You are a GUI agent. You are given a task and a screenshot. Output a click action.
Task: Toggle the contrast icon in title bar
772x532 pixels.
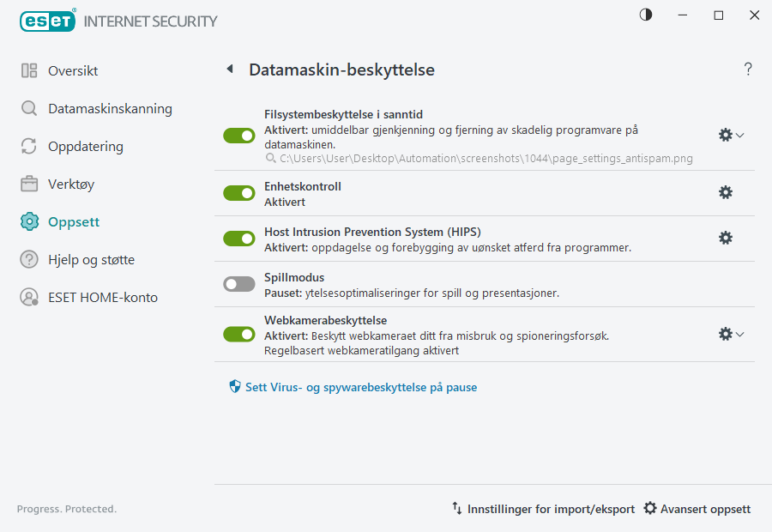coord(644,15)
